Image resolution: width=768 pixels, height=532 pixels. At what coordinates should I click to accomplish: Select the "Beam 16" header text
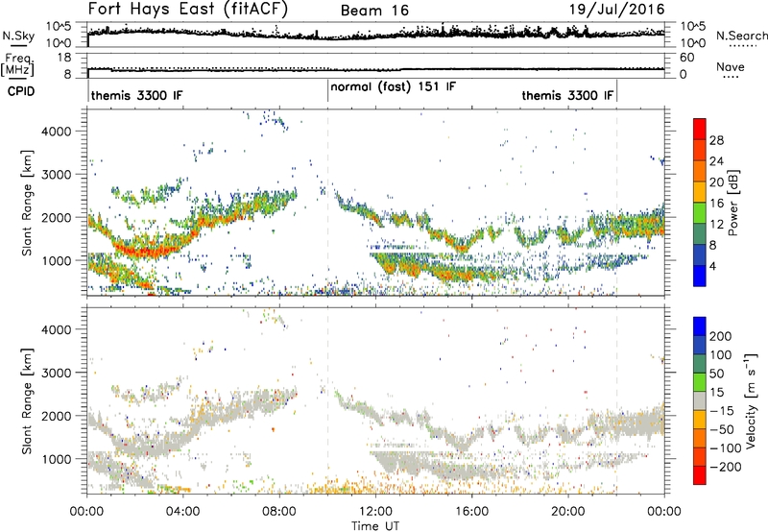point(374,11)
